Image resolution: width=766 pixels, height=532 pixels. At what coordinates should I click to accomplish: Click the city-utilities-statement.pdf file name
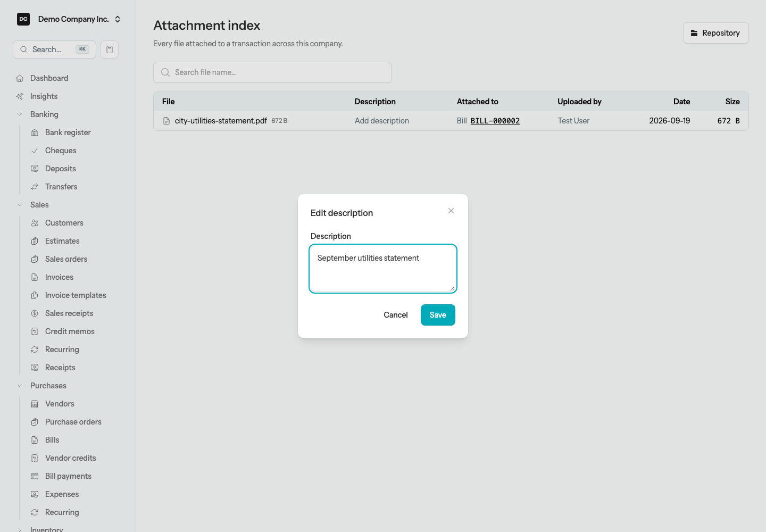tap(221, 121)
